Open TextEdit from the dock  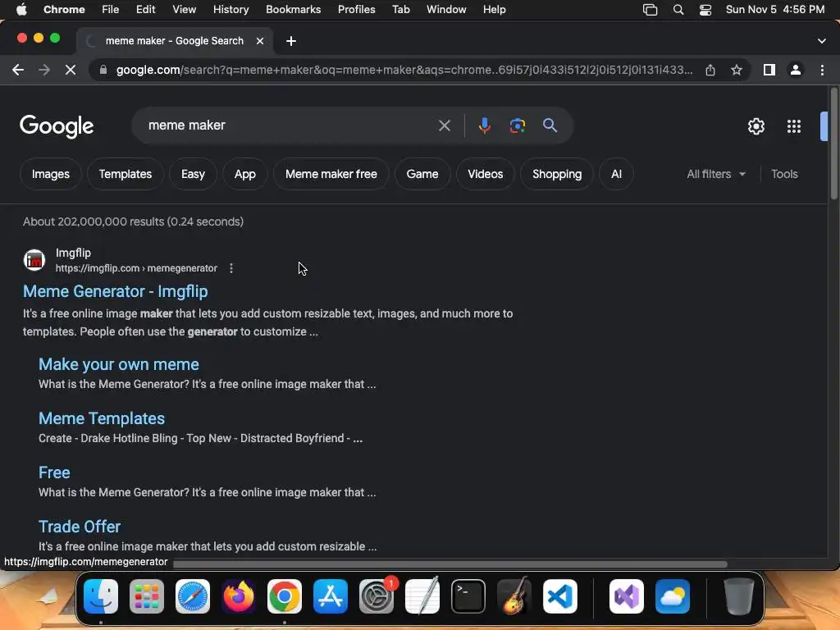point(422,596)
